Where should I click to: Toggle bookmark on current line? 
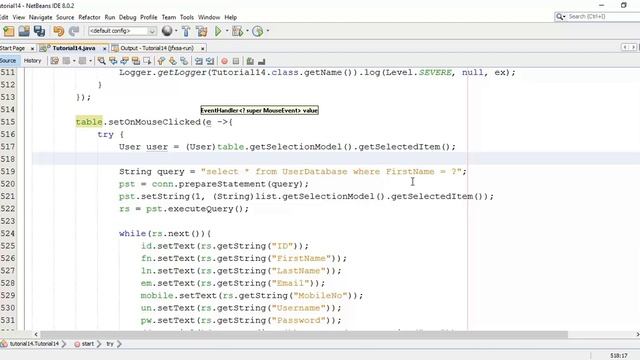tap(184, 61)
